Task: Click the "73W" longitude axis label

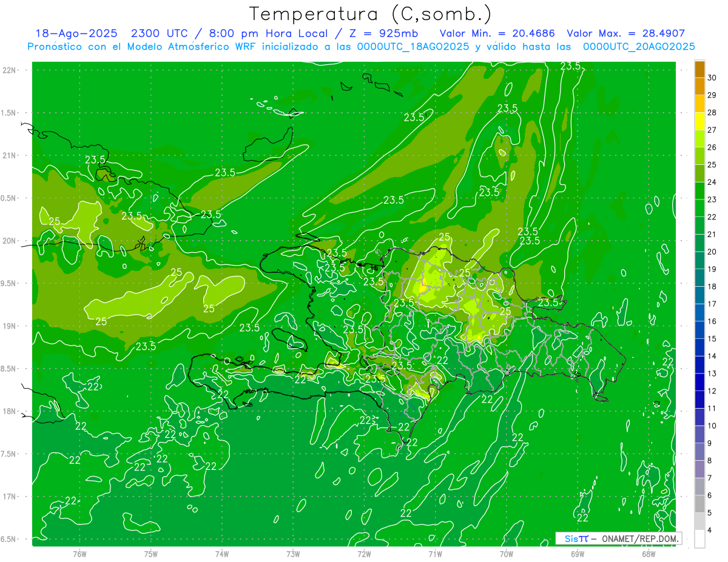Action: [293, 554]
